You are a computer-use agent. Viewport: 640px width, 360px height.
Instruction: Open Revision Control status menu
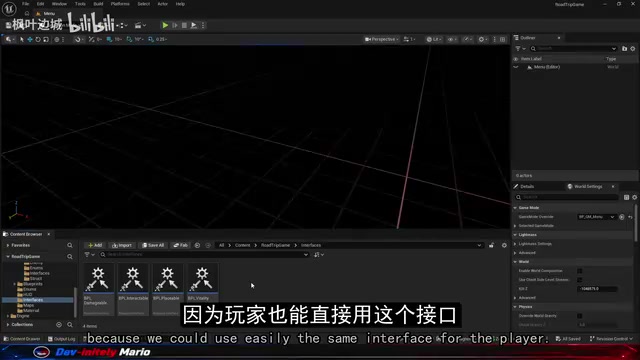click(x=611, y=339)
